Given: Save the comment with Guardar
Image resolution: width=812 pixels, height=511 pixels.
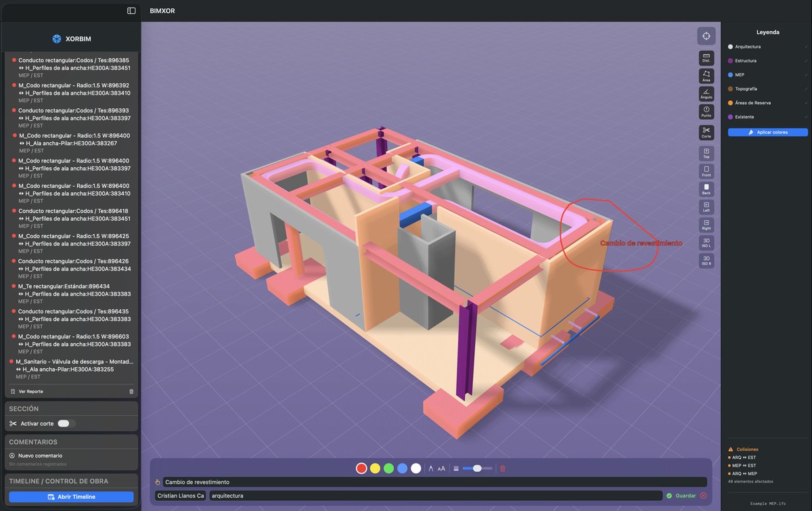Looking at the screenshot, I should (681, 495).
